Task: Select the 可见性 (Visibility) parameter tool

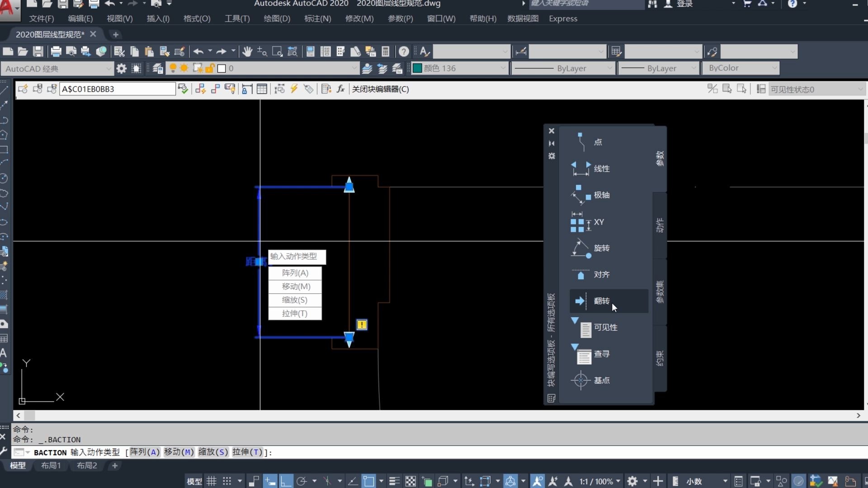Action: coord(609,328)
